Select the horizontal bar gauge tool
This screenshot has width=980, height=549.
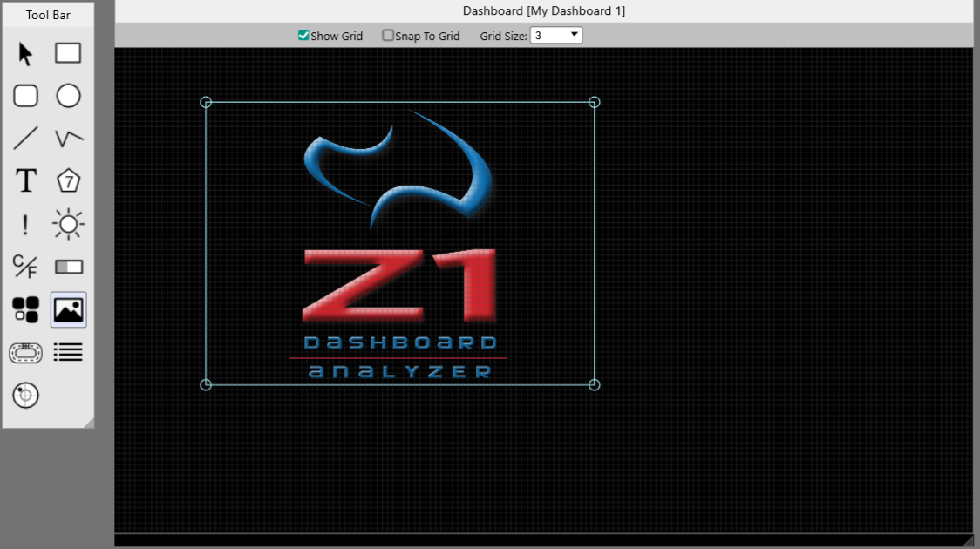(x=69, y=268)
